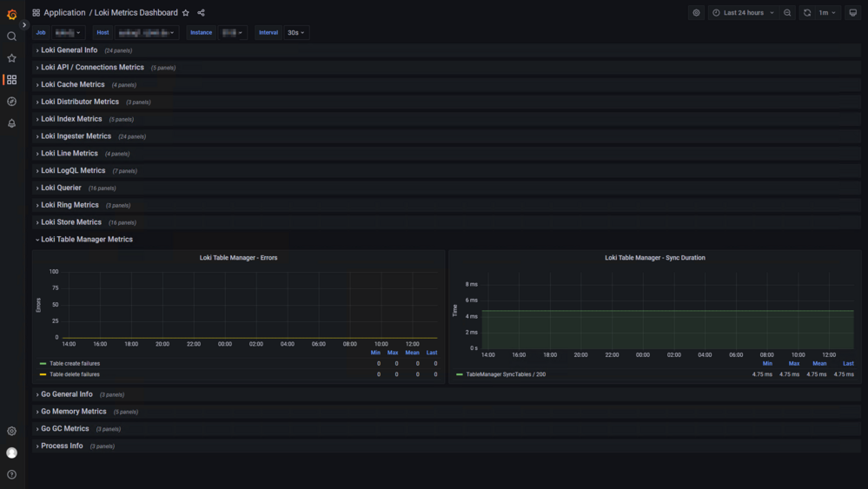
Task: Toggle the Table create failures series
Action: click(x=75, y=363)
